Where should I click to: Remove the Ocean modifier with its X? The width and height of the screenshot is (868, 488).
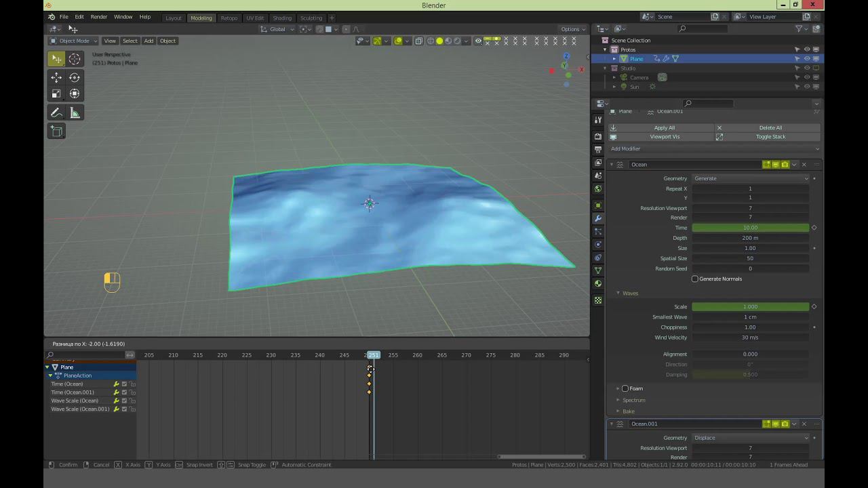(x=804, y=165)
